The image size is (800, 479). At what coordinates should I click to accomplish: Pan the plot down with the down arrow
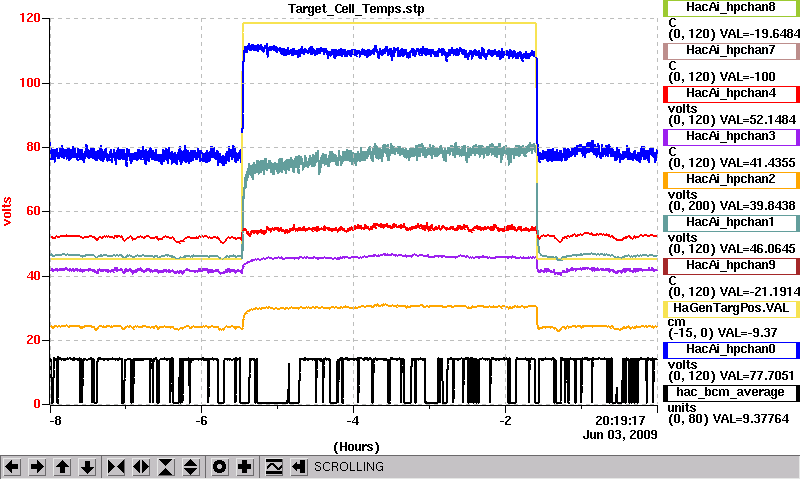tap(87, 467)
